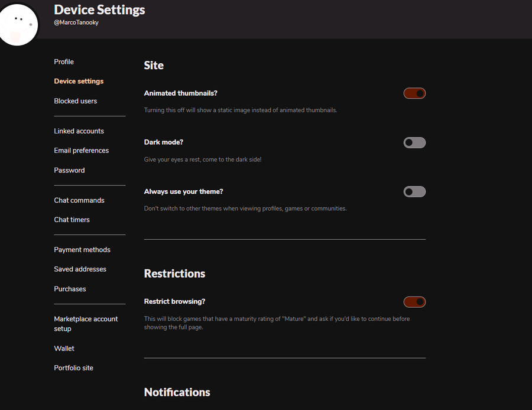Select Device settings in sidebar
Screen dimensions: 532x410
coord(79,82)
